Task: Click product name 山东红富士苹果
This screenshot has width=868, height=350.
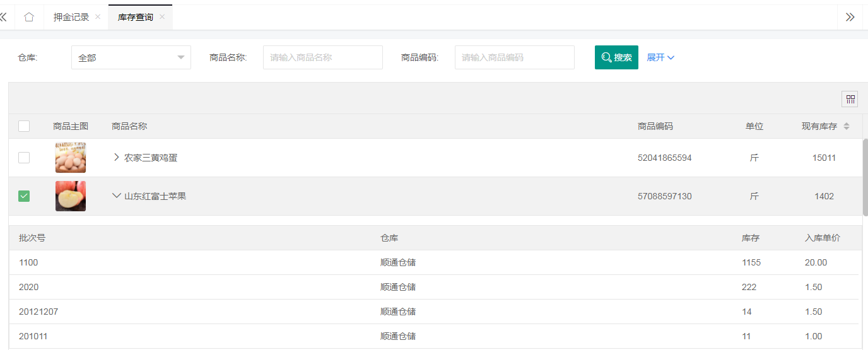Action: (x=155, y=196)
